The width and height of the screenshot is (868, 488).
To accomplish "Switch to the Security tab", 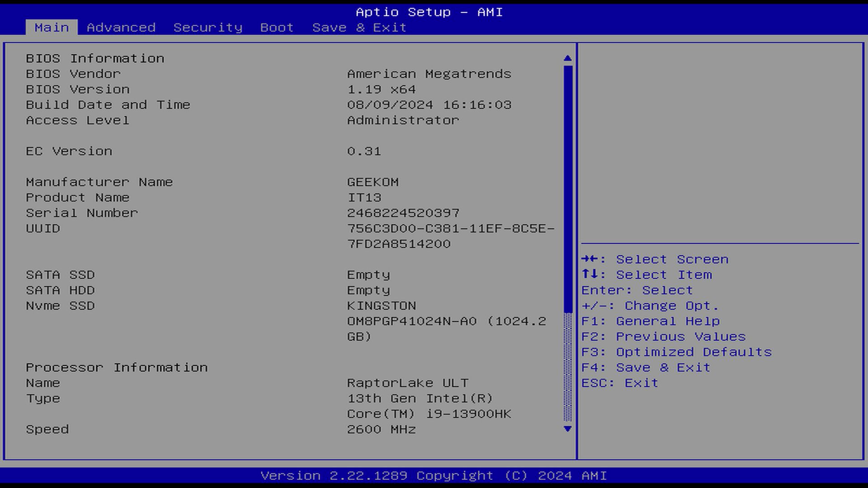I will click(208, 28).
